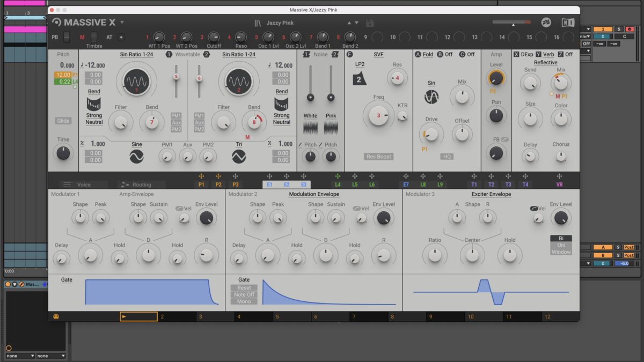
Task: Select the E2 envelope tab
Action: pyautogui.click(x=287, y=184)
